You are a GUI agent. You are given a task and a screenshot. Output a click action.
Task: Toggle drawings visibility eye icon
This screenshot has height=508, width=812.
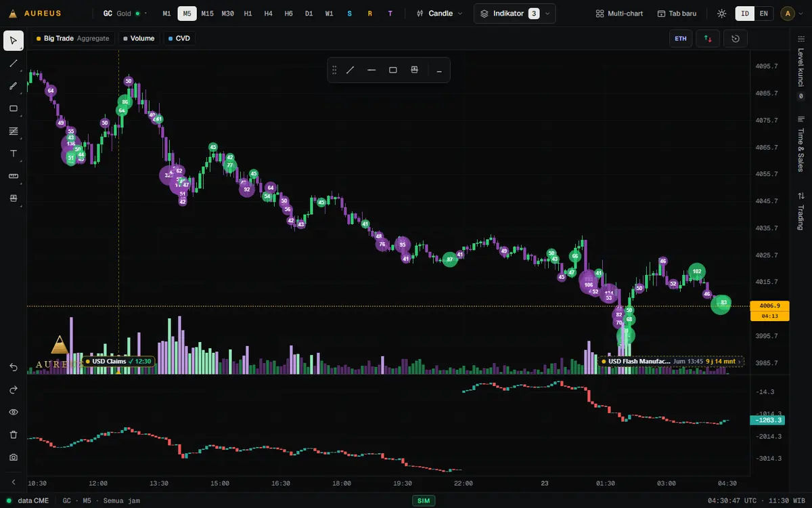pyautogui.click(x=14, y=412)
